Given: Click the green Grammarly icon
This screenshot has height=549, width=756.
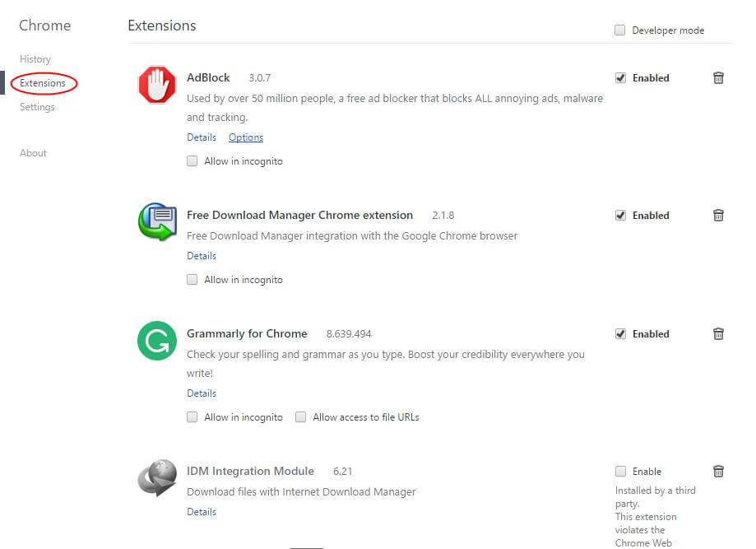Looking at the screenshot, I should pyautogui.click(x=156, y=341).
